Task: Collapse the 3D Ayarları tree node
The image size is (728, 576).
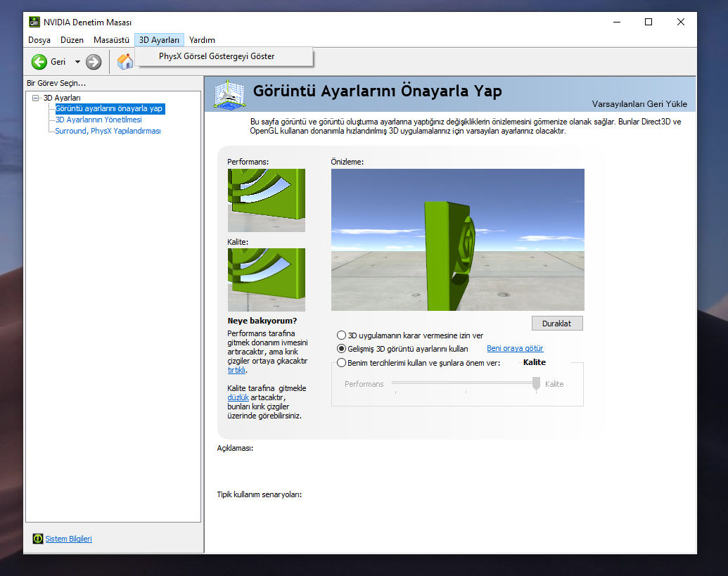Action: pyautogui.click(x=35, y=98)
